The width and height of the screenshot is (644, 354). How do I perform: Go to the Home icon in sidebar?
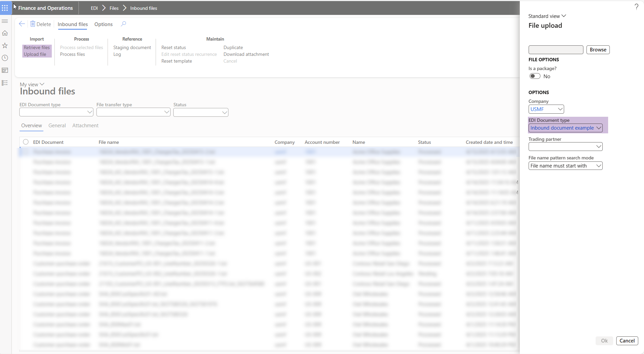point(5,33)
